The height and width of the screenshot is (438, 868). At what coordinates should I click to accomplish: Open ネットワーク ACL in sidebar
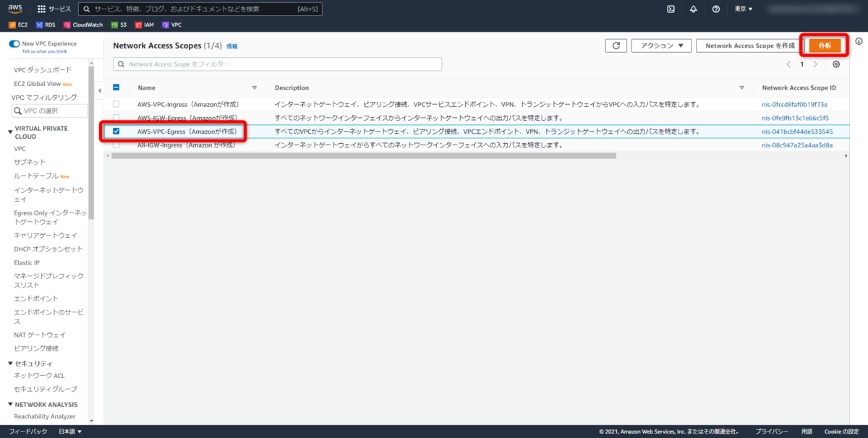tap(39, 375)
